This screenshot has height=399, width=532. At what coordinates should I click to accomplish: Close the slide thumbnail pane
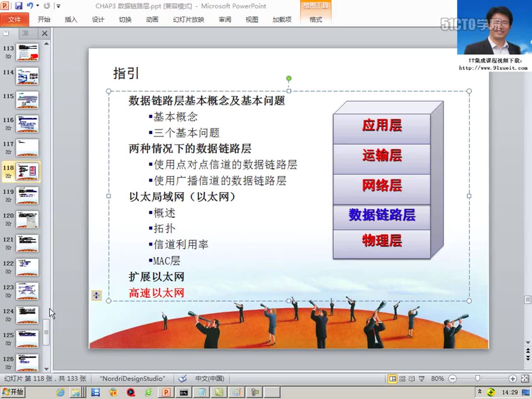(45, 33)
